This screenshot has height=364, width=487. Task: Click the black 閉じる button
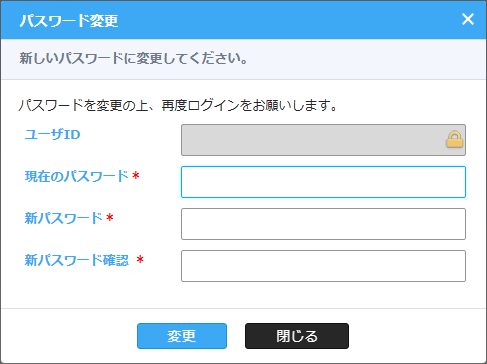coord(297,336)
